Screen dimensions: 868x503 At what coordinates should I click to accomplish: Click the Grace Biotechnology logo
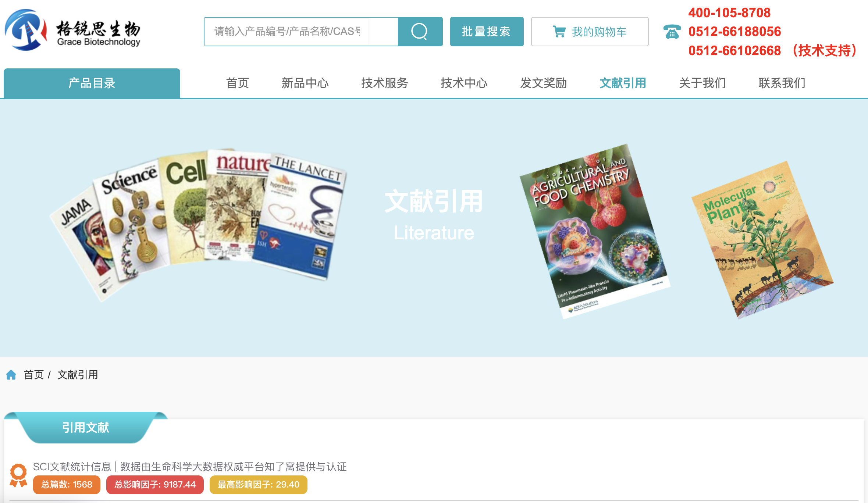point(72,30)
